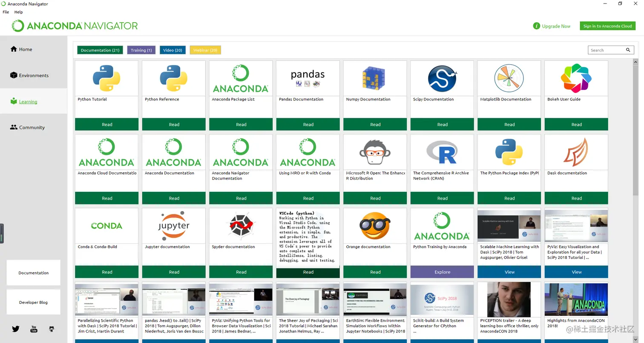Click the Dask documentation logo
Viewport: 644px width, 343px height.
[576, 152]
